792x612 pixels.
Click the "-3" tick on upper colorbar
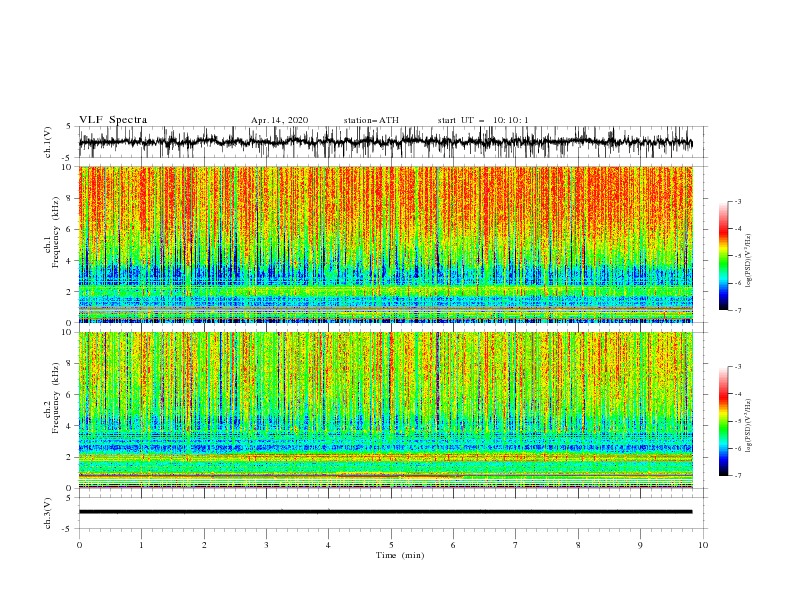click(x=738, y=202)
